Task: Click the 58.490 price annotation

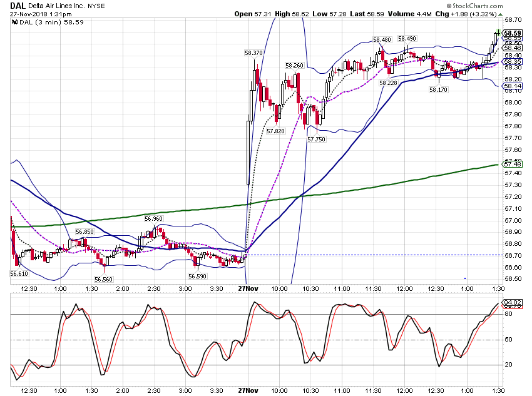Action: tap(407, 39)
